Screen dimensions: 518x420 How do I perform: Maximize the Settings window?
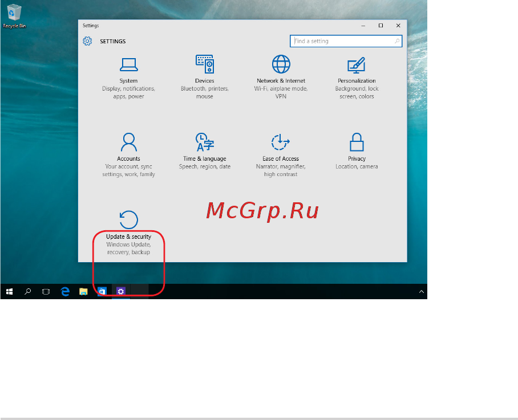point(381,26)
